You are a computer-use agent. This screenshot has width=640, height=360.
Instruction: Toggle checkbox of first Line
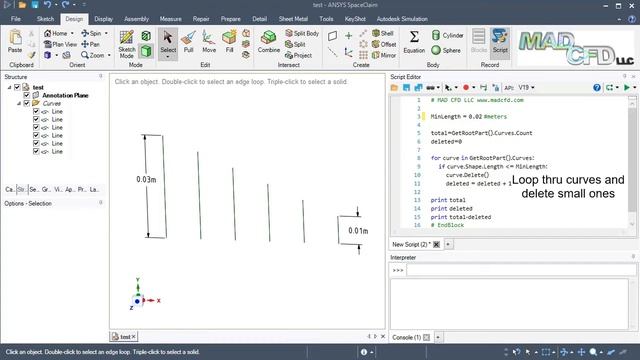[x=36, y=111]
